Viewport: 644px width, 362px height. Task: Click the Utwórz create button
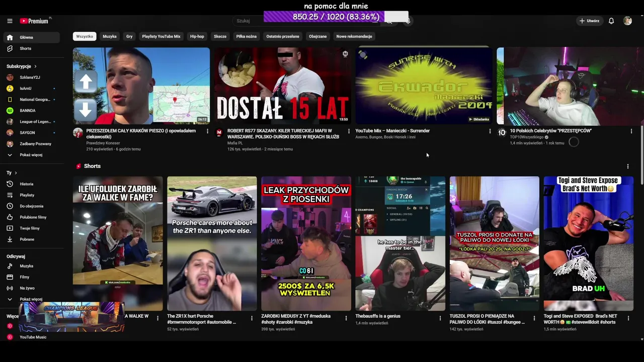coord(589,21)
